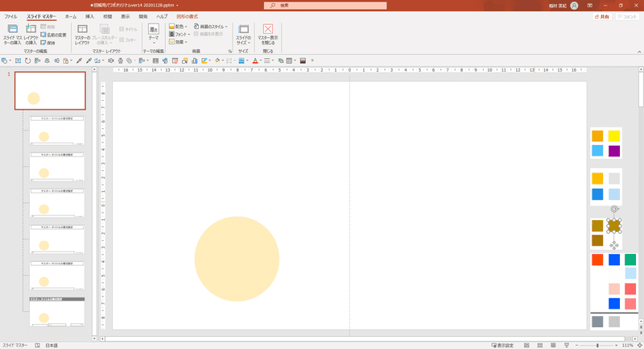Click horizontal scrollbar right arrow
644x349 pixels.
[635, 339]
